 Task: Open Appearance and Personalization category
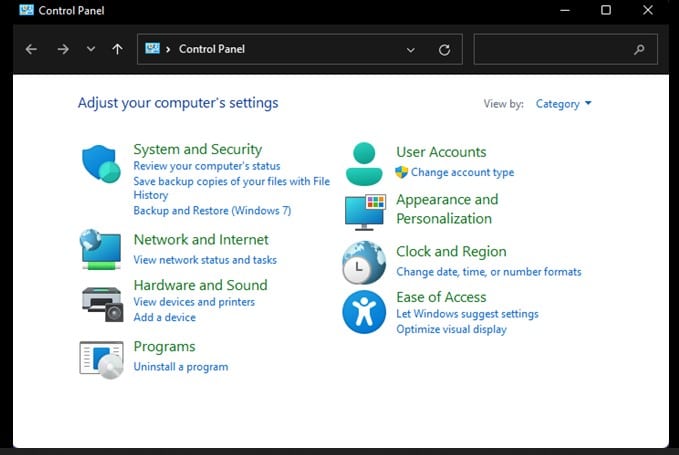point(447,209)
